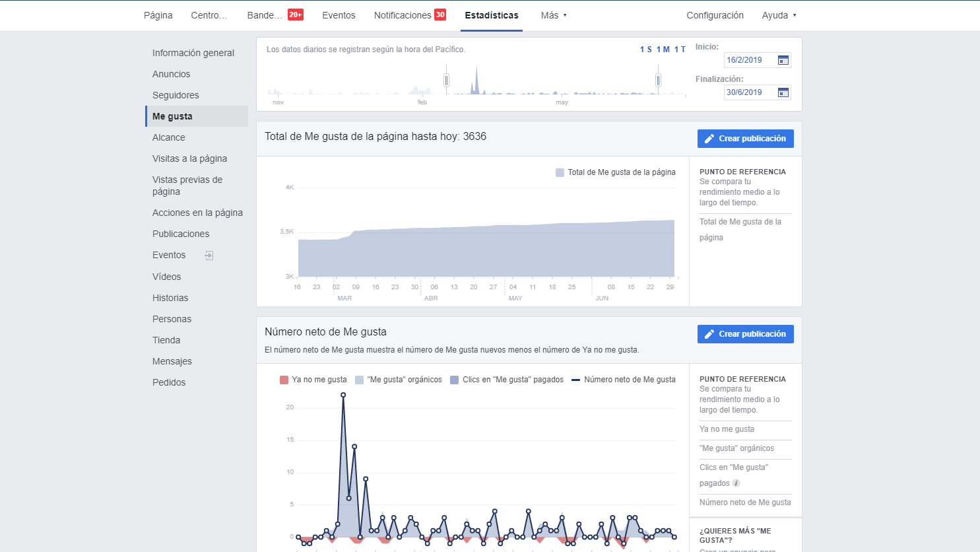
Task: Select Ya no me gusta benchmark option
Action: coord(727,429)
